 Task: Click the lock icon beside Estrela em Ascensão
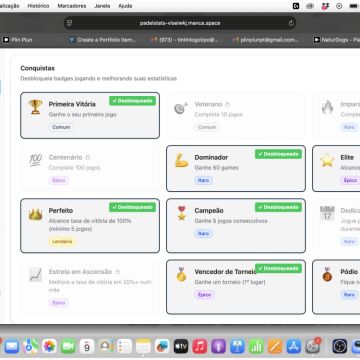(x=117, y=272)
